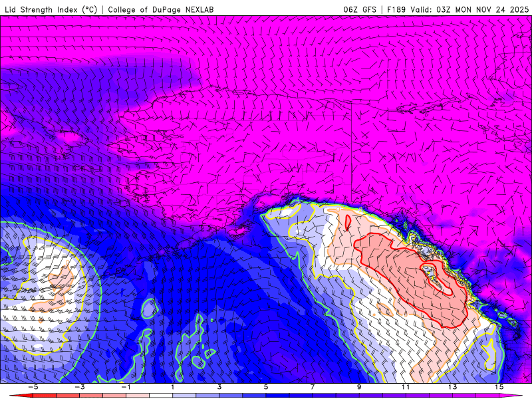
Task: Click the 'Lid Strength Index (°C)' title
Action: point(51,9)
